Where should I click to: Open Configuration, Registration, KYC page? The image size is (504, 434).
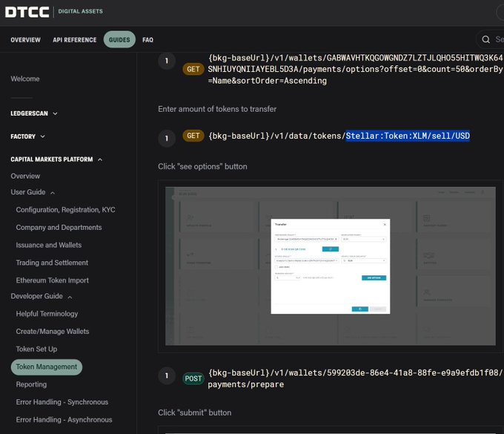pyautogui.click(x=65, y=210)
